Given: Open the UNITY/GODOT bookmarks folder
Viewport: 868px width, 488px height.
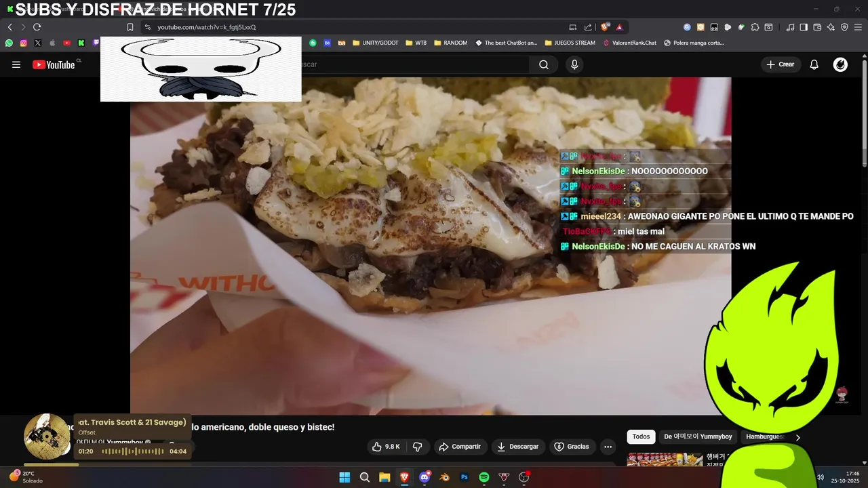Looking at the screenshot, I should pos(375,43).
